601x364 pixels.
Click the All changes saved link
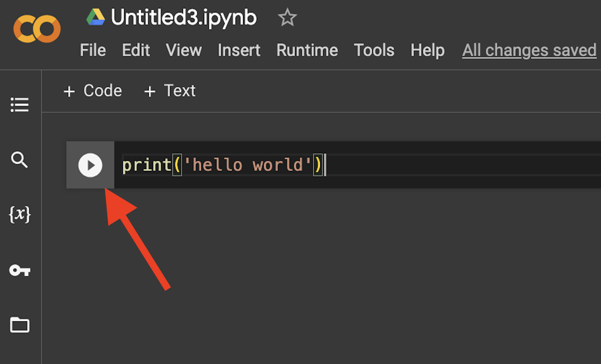point(529,50)
